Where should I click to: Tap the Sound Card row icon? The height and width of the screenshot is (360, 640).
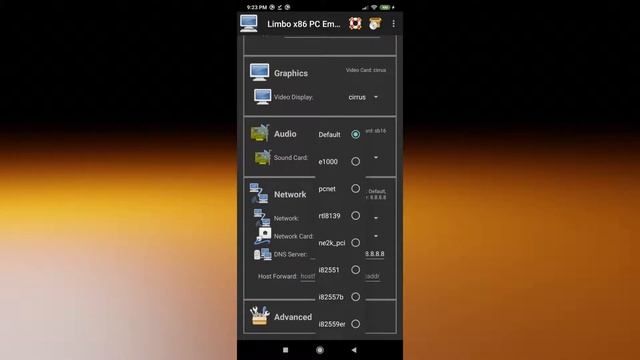pos(262,157)
